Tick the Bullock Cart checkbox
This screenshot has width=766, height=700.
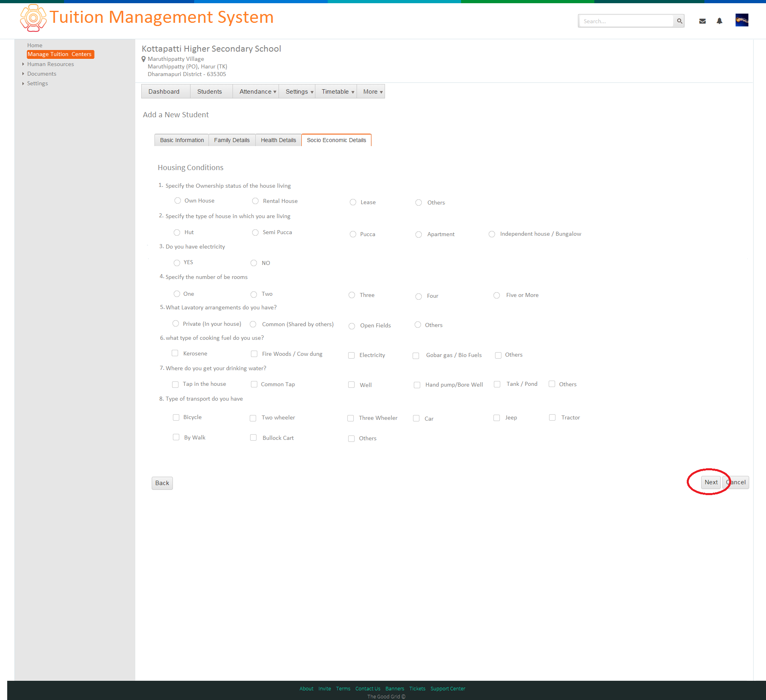[253, 437]
